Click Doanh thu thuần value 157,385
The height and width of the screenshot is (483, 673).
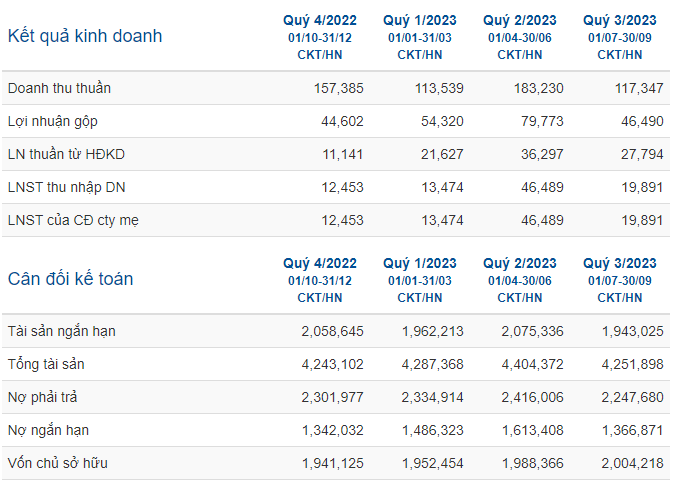[x=339, y=88]
